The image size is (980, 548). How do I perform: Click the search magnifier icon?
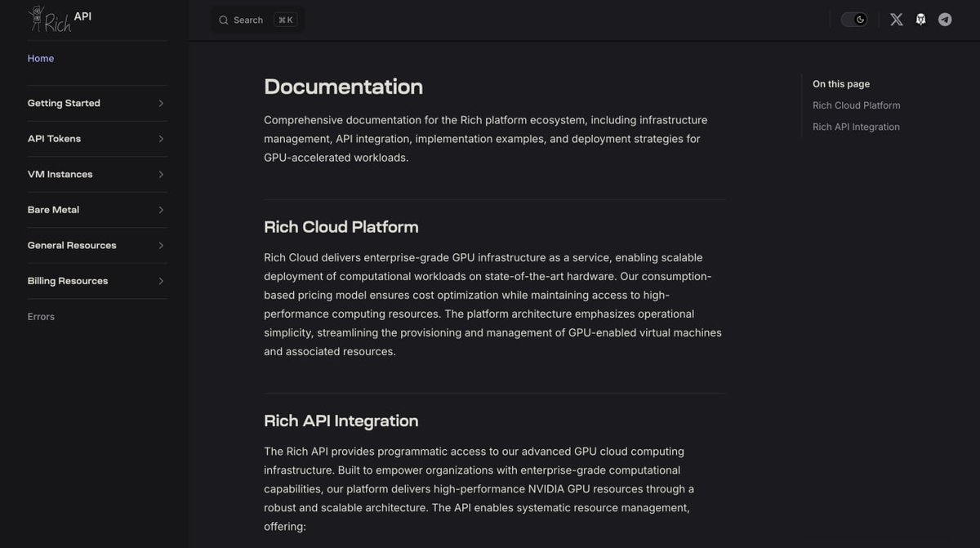tap(223, 20)
